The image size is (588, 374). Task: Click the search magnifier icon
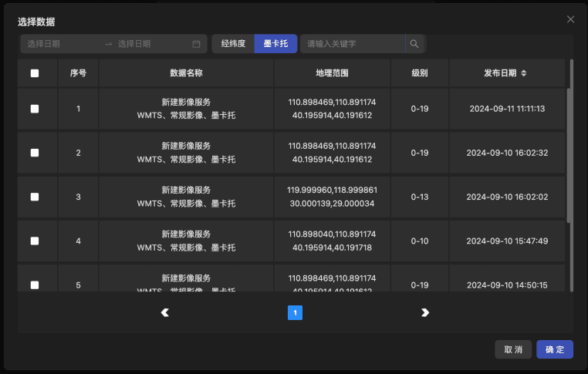[414, 44]
